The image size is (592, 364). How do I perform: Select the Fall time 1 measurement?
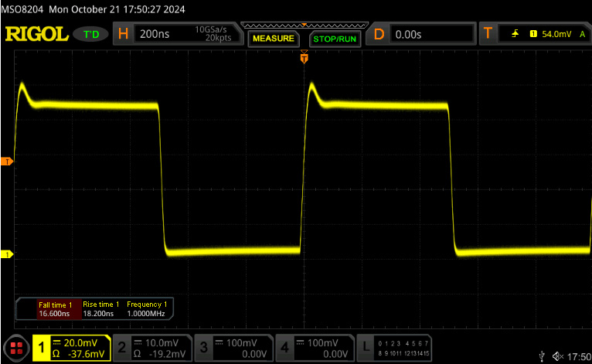(x=56, y=309)
